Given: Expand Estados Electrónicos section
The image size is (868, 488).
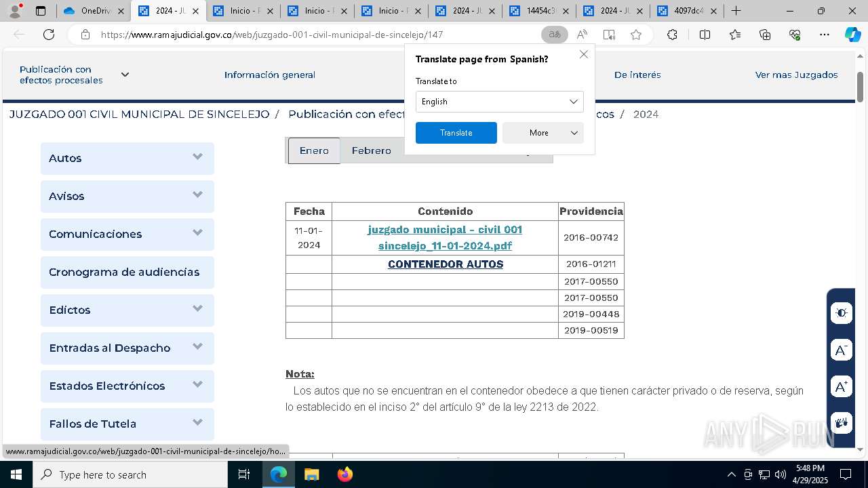Looking at the screenshot, I should tap(127, 386).
